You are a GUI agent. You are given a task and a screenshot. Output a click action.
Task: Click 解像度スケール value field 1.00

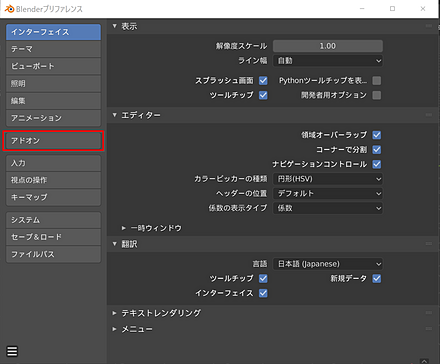(x=328, y=46)
